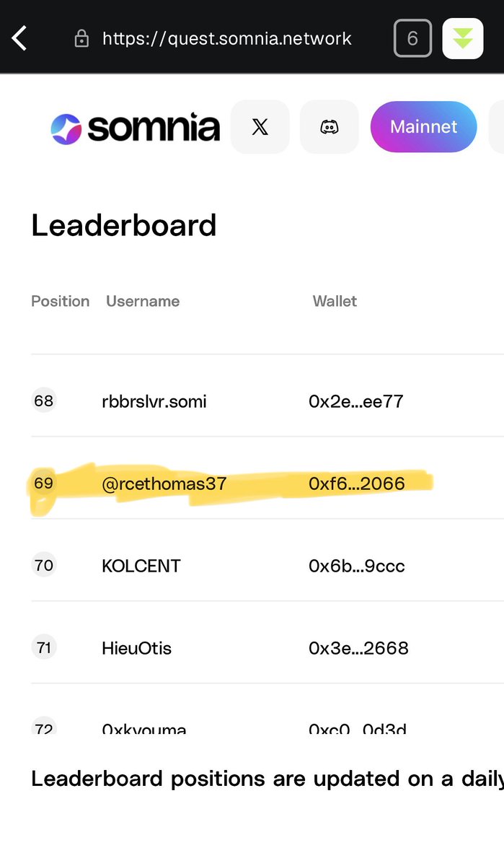
Task: Open the Somnia Discord icon button
Action: [x=330, y=127]
